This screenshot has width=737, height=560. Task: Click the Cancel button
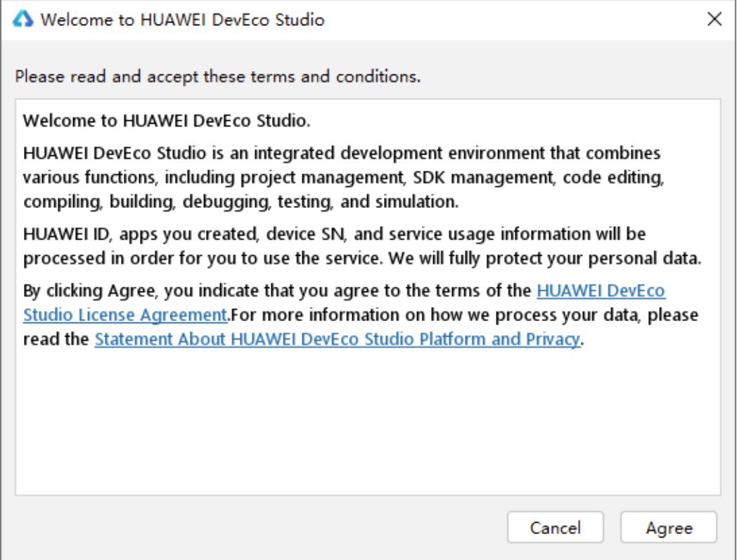(555, 528)
